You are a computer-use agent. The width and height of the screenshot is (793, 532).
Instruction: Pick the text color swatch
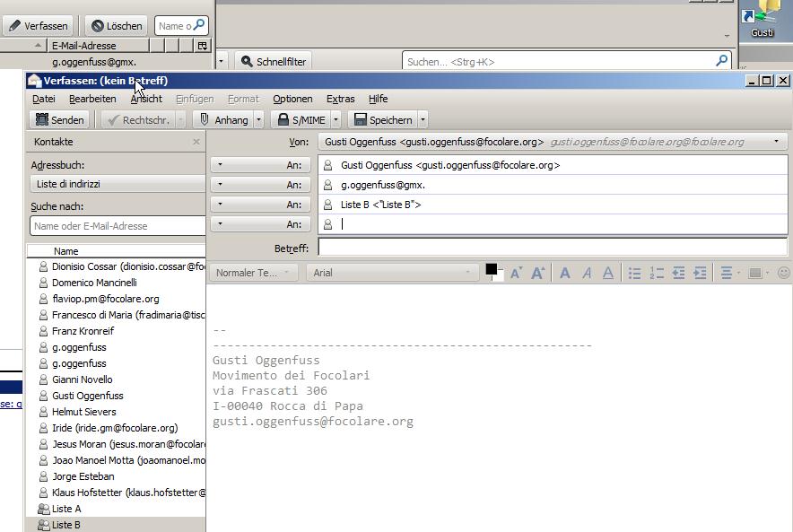click(x=491, y=269)
